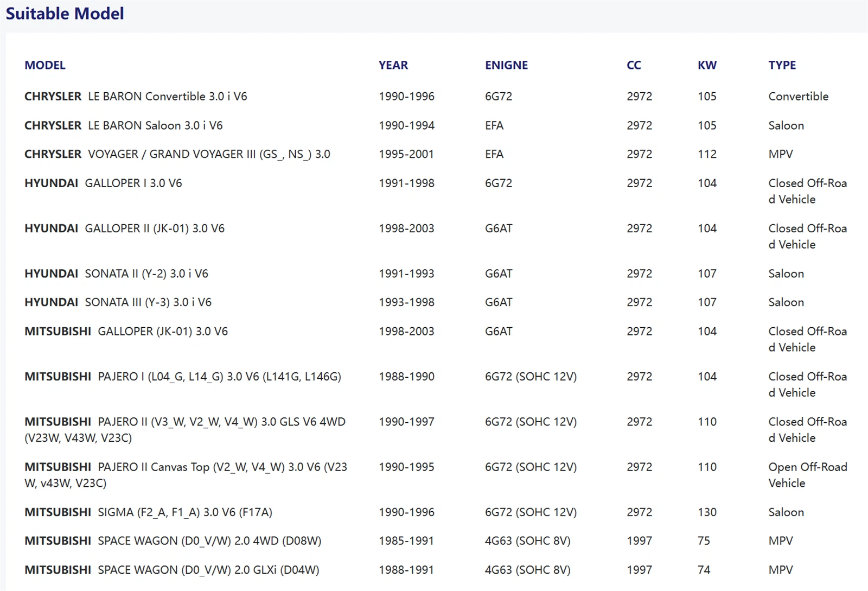Click 4G63 (SOHC 8V) in SPACE WAGON 4WD row
Viewport: 868px width, 591px height.
[x=528, y=541]
